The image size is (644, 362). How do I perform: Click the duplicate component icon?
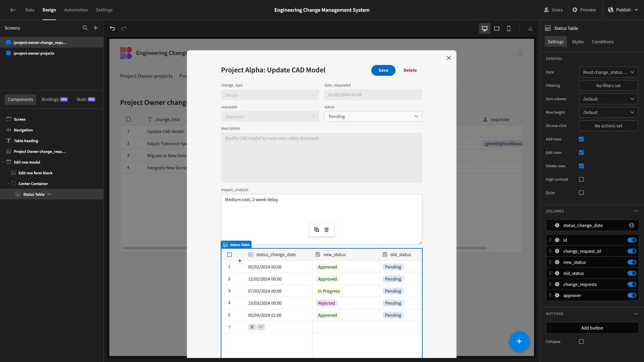tap(317, 230)
